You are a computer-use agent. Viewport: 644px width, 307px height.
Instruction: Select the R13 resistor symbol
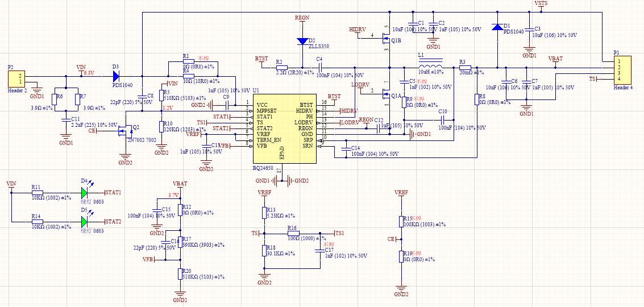(x=264, y=213)
